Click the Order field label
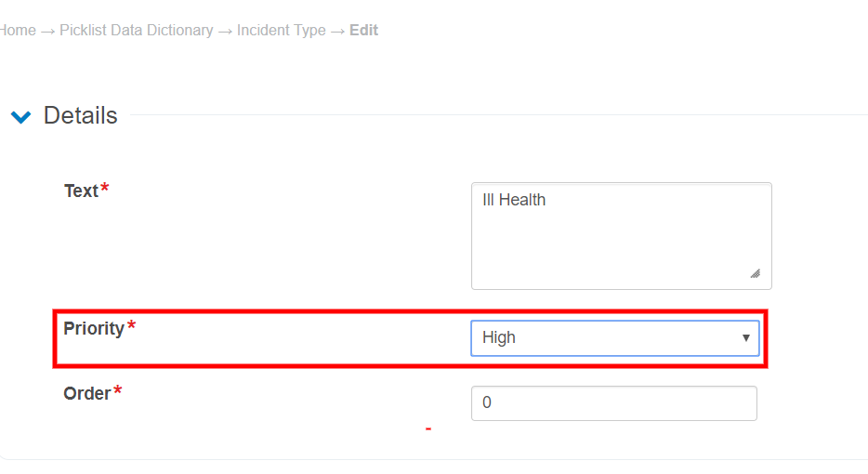Image resolution: width=868 pixels, height=474 pixels. click(87, 393)
